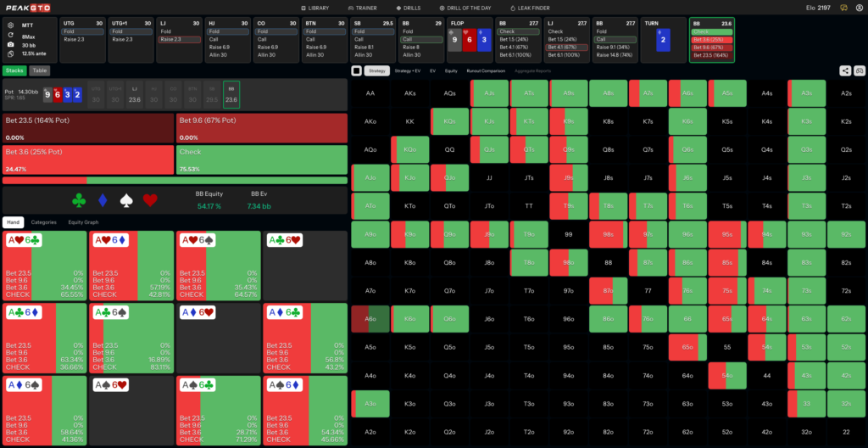
Task: Select the 65o cell in the range grid
Action: point(687,347)
